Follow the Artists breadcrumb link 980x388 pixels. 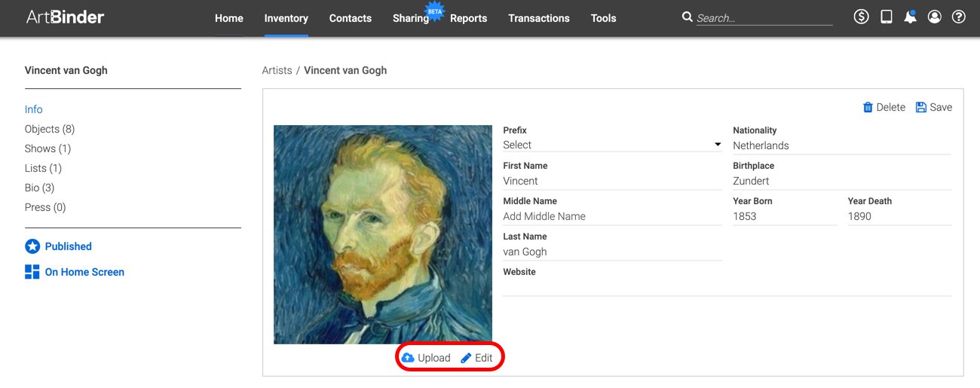click(277, 70)
